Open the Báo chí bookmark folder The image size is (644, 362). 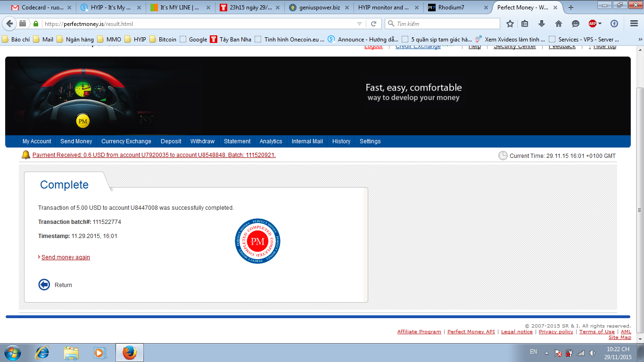16,40
